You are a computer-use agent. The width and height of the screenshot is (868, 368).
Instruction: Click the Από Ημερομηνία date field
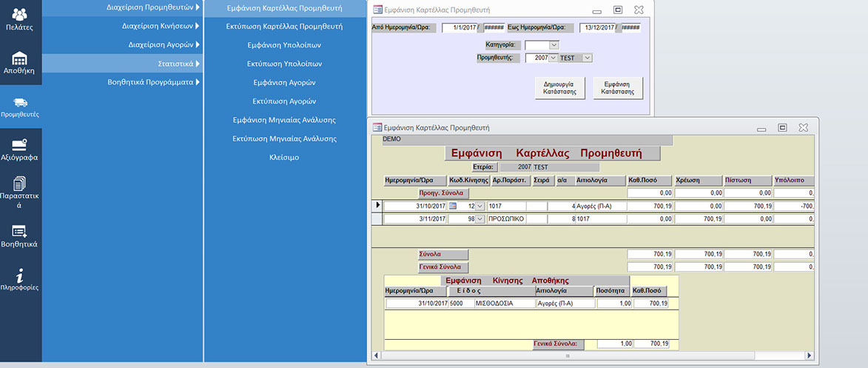pyautogui.click(x=460, y=28)
